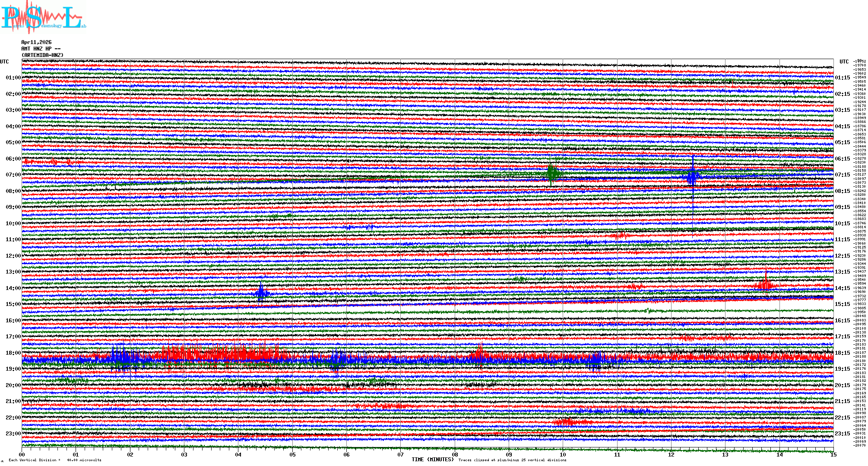
Task: Click the traces clipped footer note
Action: click(x=512, y=460)
